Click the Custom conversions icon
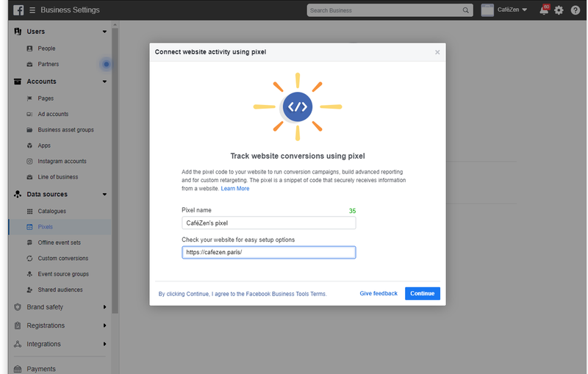 pos(29,259)
